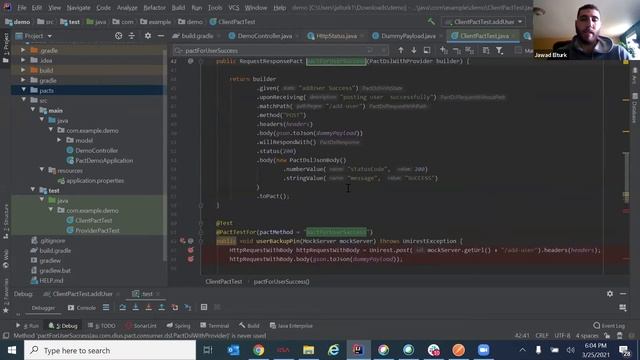The width and height of the screenshot is (640, 360).
Task: Go to next search occurrence
Action: click(x=414, y=50)
